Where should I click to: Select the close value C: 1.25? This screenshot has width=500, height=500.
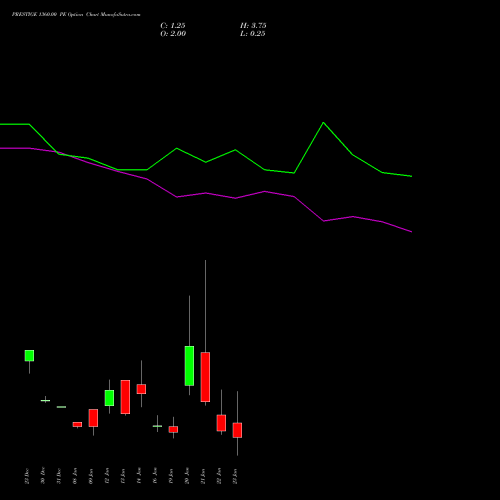pos(173,26)
